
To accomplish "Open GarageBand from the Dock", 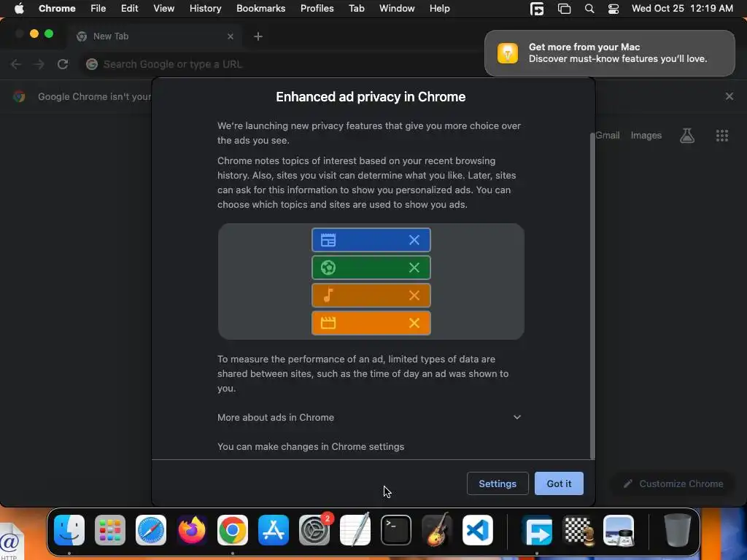I will coord(437,530).
